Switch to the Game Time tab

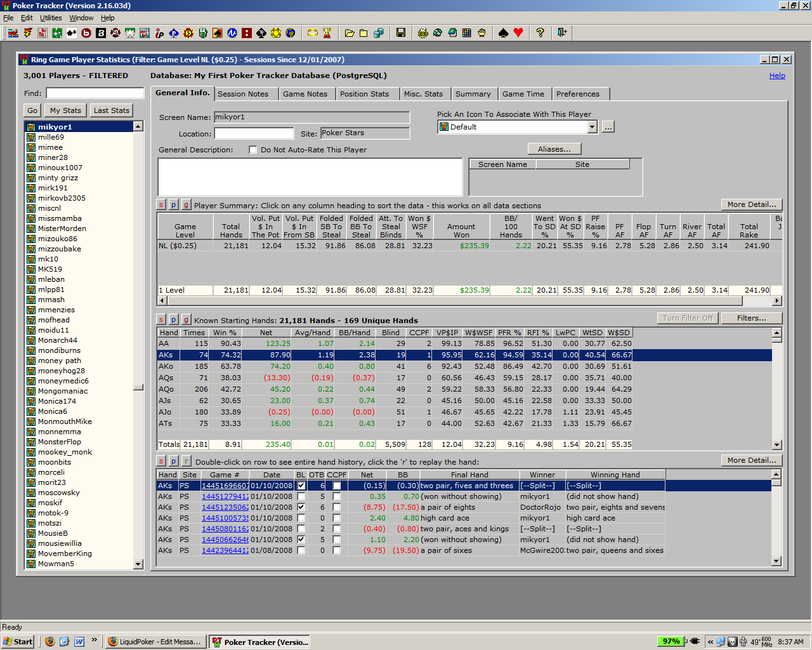[523, 94]
